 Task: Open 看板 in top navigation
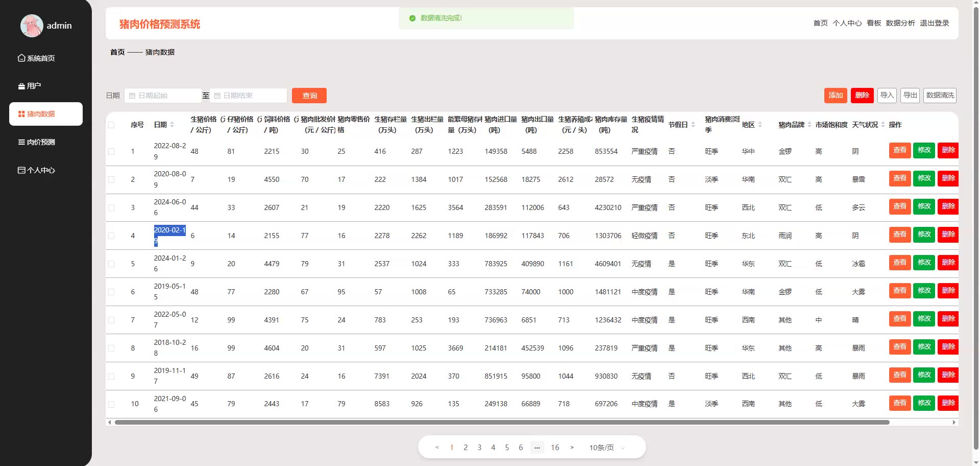(874, 23)
